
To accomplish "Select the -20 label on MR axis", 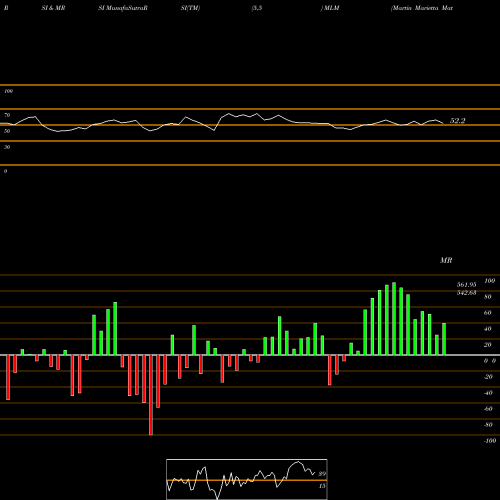I will 488,377.
